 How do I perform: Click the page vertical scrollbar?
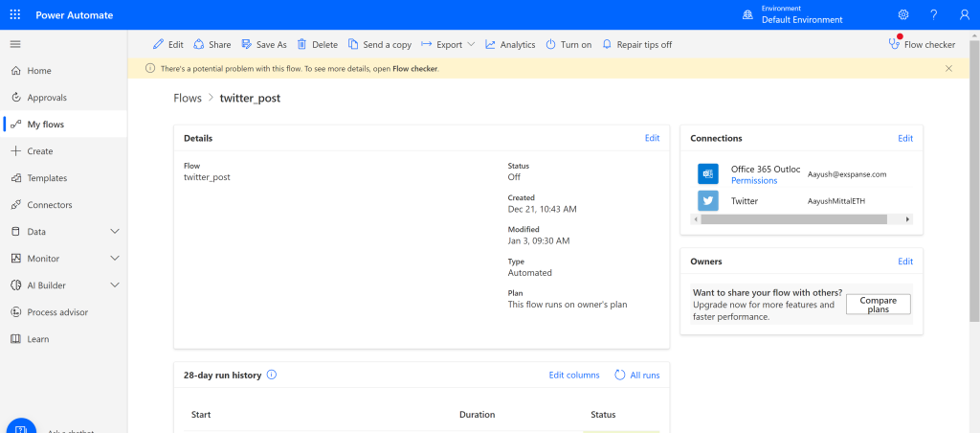974,181
